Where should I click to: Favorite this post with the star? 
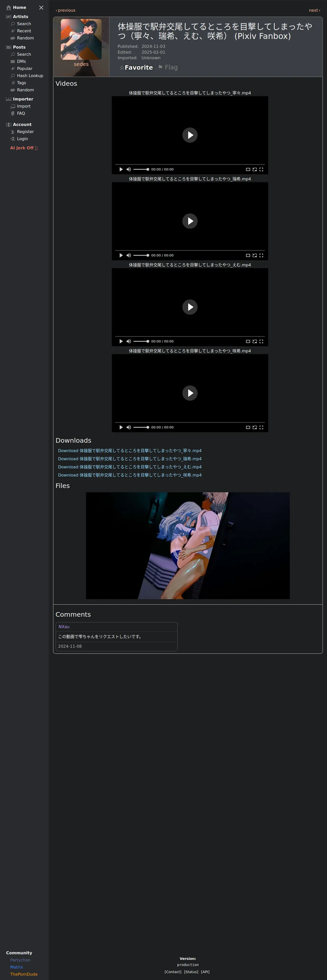(x=136, y=68)
